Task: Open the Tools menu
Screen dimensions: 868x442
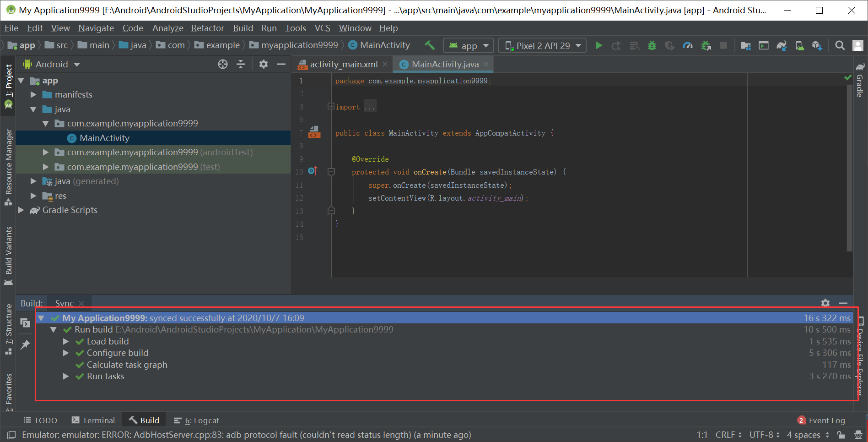Action: click(x=295, y=28)
